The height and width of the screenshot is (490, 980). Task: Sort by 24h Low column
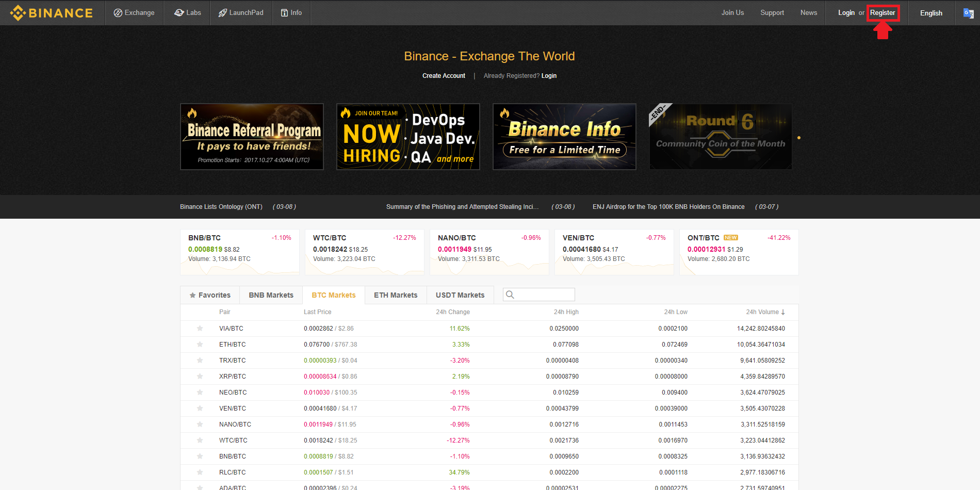click(676, 312)
